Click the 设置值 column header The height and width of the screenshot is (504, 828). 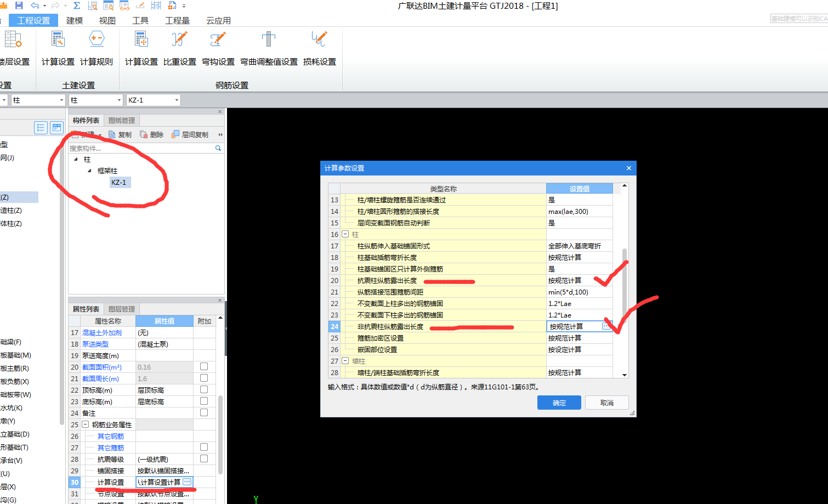pos(579,188)
